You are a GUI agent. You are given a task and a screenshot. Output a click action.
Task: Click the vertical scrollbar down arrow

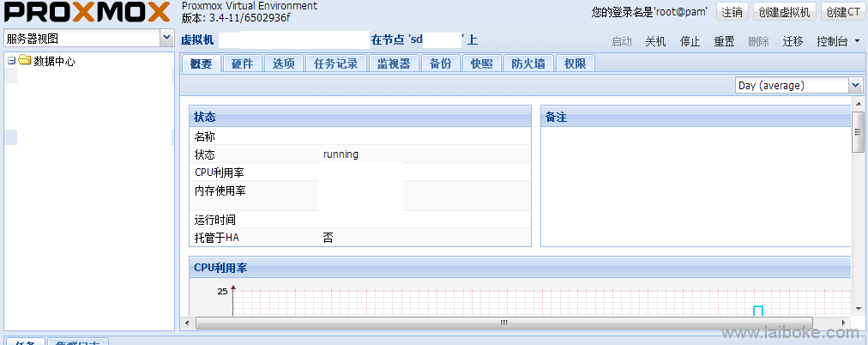pyautogui.click(x=858, y=308)
